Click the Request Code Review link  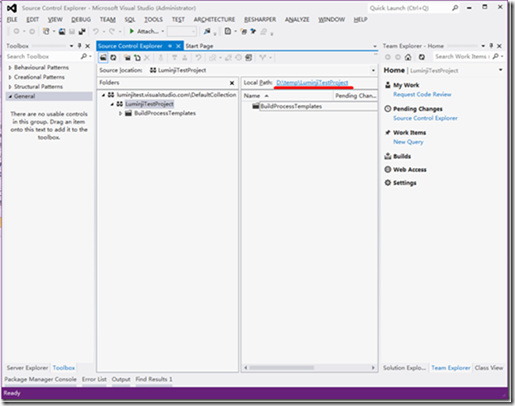pyautogui.click(x=422, y=94)
